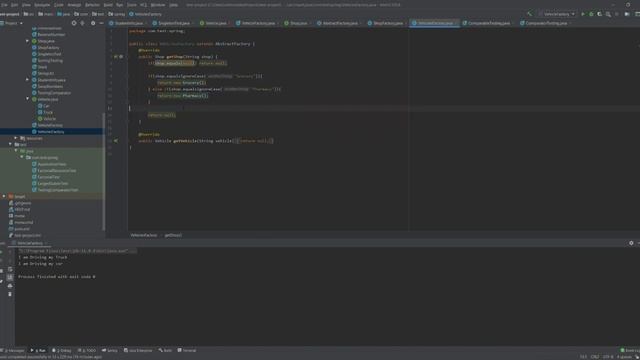640x360 pixels.
Task: Open the Run panel settings gear
Action: (x=631, y=243)
